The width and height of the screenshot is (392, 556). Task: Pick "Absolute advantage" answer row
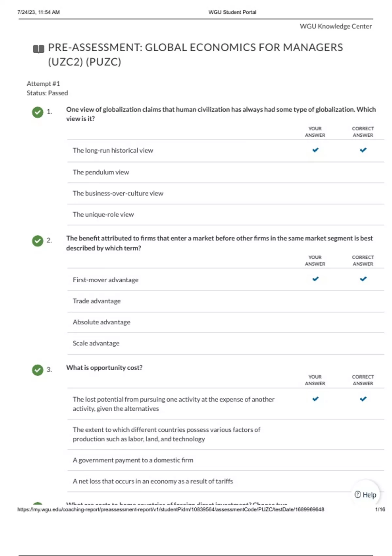point(102,322)
